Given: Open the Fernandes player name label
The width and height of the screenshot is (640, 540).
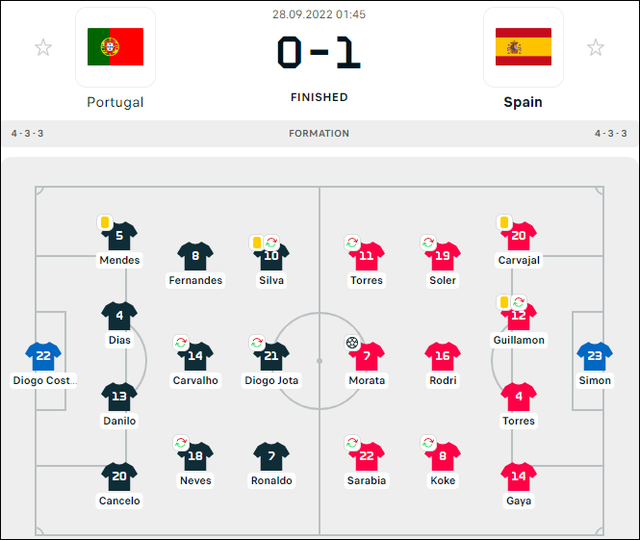Looking at the screenshot, I should [x=196, y=280].
